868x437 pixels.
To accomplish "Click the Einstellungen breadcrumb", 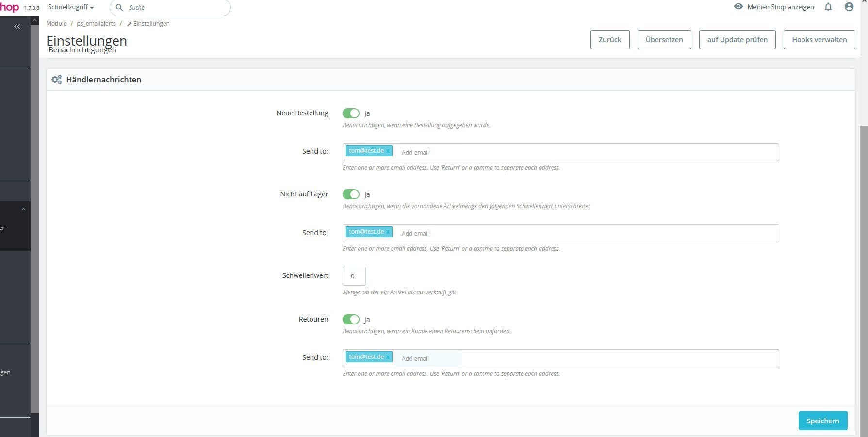I will pos(148,23).
